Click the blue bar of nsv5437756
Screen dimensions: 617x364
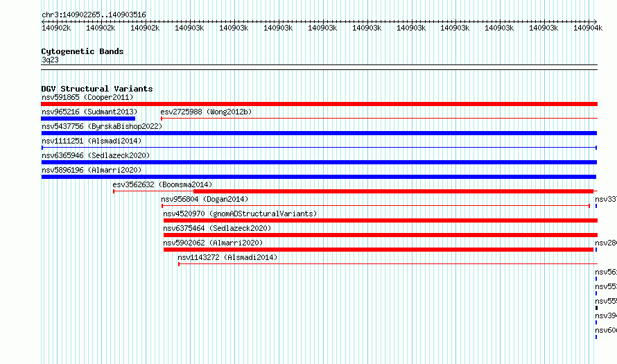tap(319, 133)
